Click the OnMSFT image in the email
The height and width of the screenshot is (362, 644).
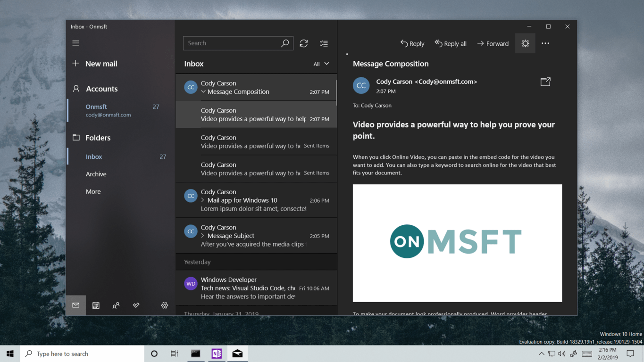(457, 243)
